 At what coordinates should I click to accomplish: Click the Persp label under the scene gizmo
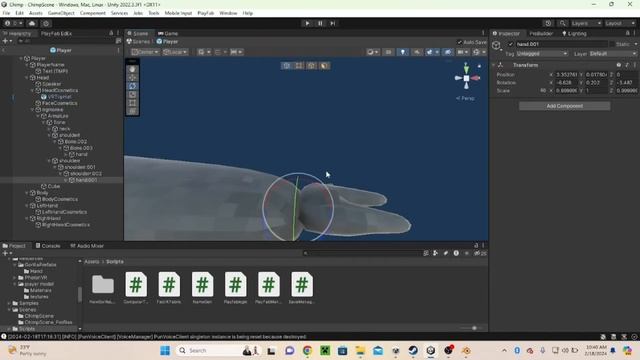[x=465, y=98]
